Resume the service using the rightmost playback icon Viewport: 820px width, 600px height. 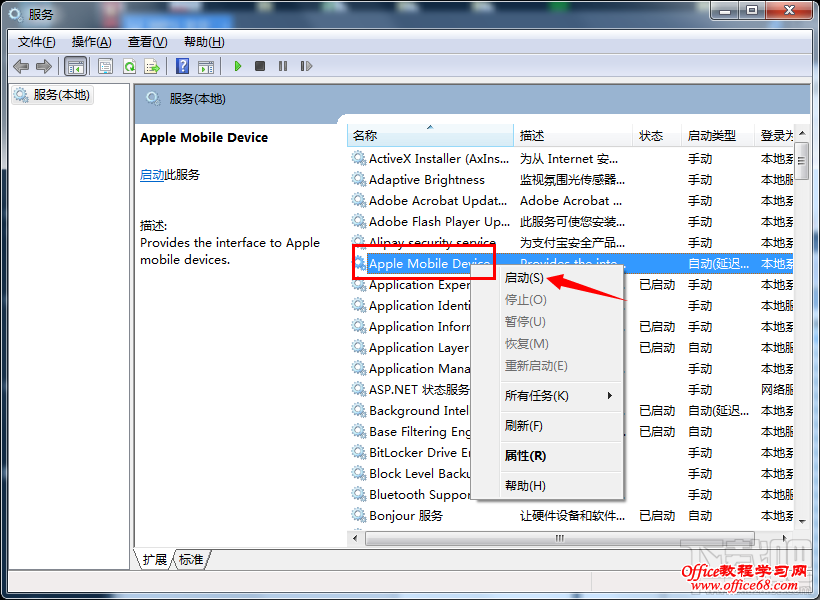coord(306,66)
